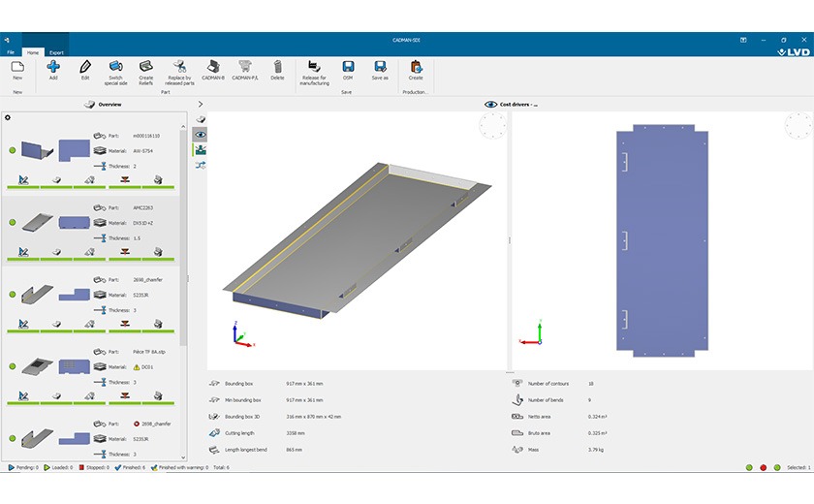Click the Bounding box value 917 mm x 361 mm
The image size is (814, 504).
tap(304, 384)
